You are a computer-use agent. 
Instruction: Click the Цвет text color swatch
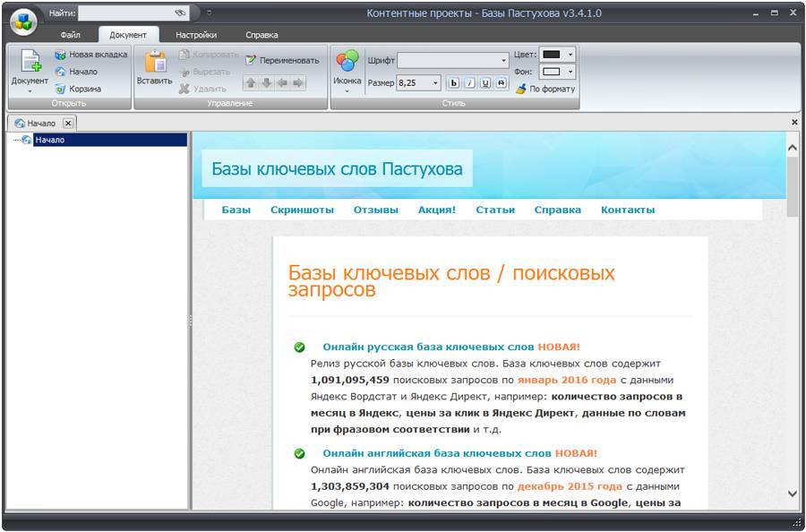(x=552, y=55)
